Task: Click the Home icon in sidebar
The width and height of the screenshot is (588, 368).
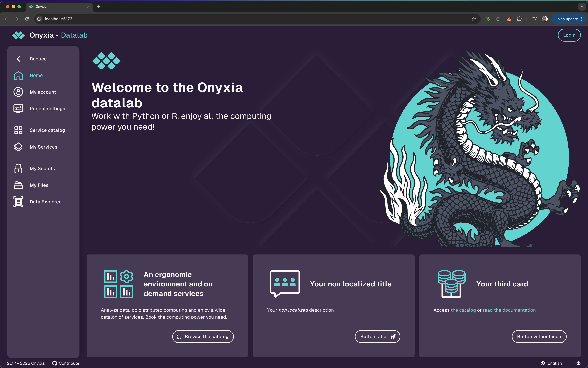Action: (18, 75)
